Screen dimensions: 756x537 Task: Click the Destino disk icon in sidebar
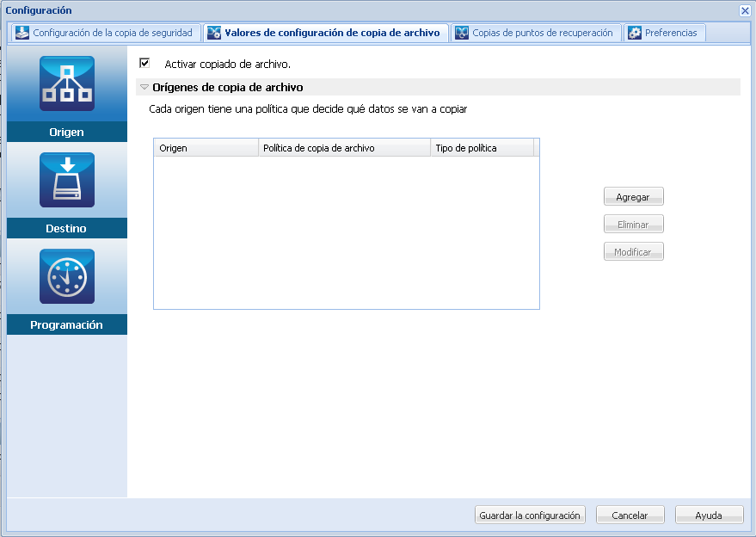pyautogui.click(x=66, y=180)
